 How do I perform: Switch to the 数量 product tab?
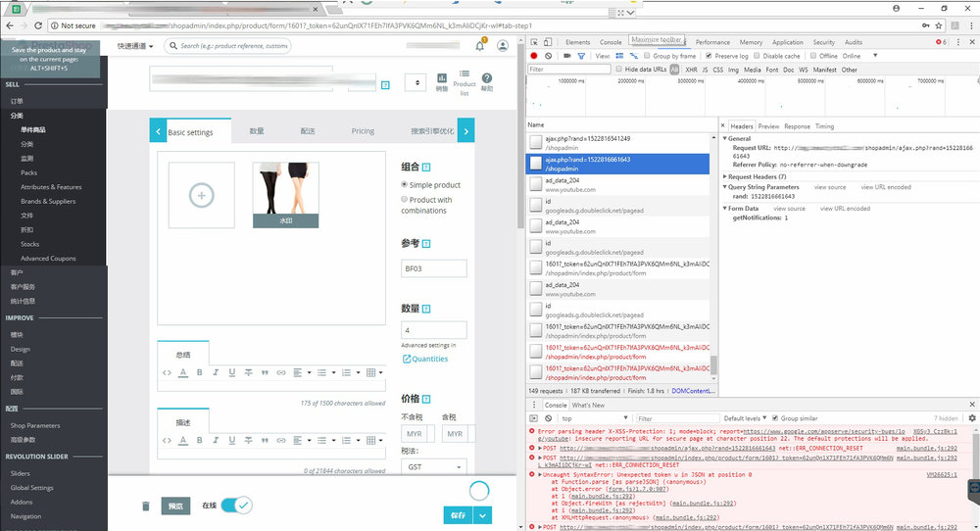[x=257, y=131]
